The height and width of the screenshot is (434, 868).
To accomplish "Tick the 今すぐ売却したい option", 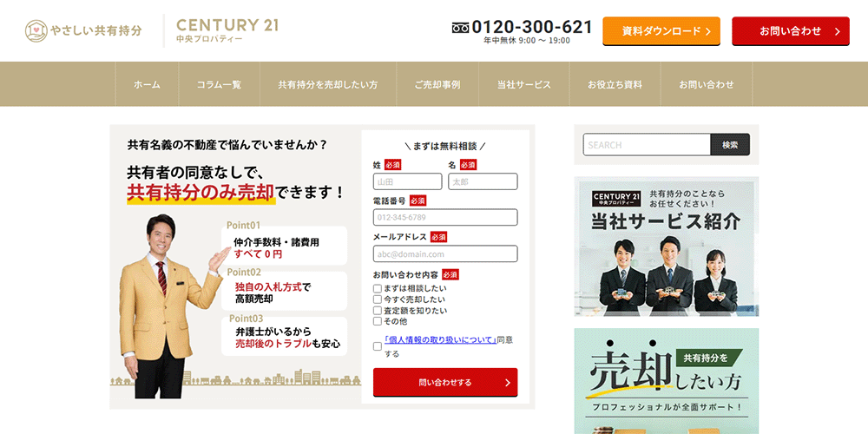I will (378, 299).
